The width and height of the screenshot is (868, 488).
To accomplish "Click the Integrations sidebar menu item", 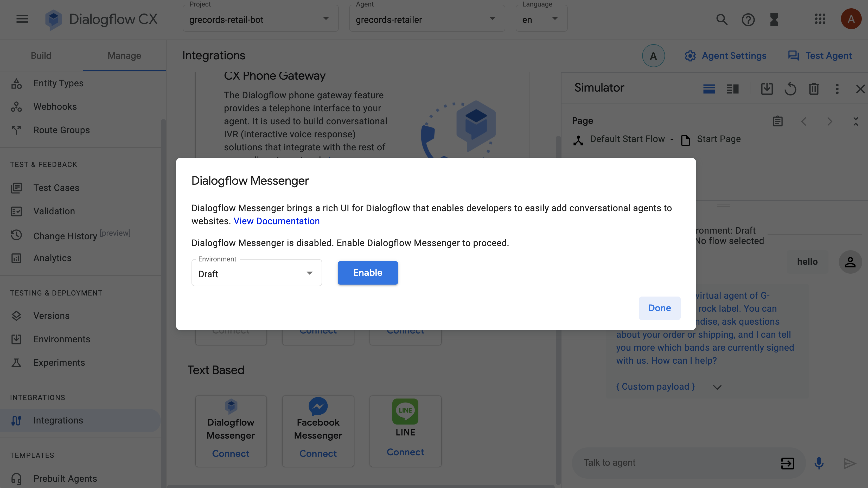I will click(58, 420).
